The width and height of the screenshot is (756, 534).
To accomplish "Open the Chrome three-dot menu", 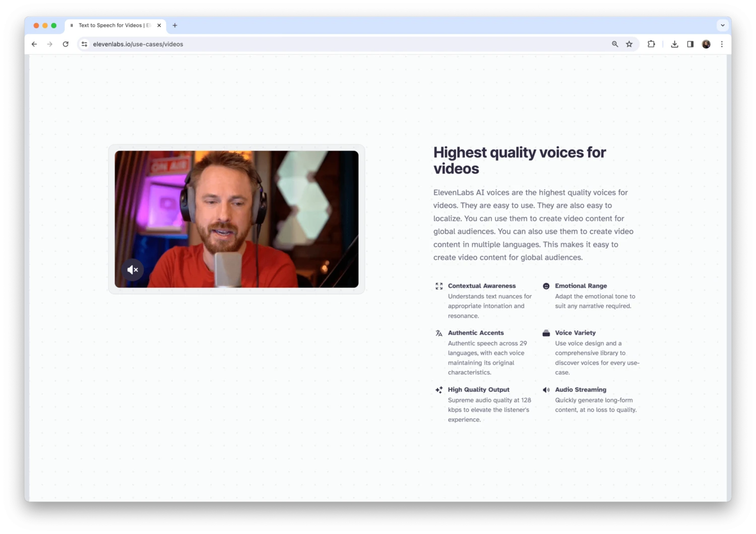I will (x=722, y=44).
